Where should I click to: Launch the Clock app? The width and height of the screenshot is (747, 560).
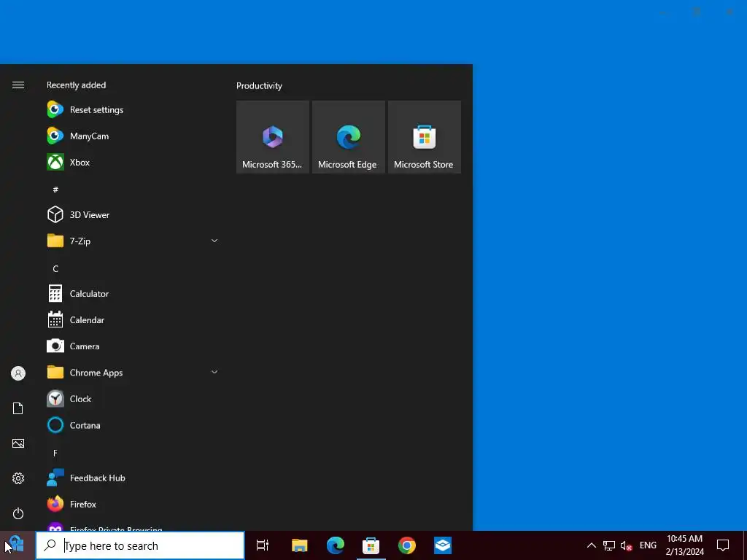pyautogui.click(x=133, y=399)
